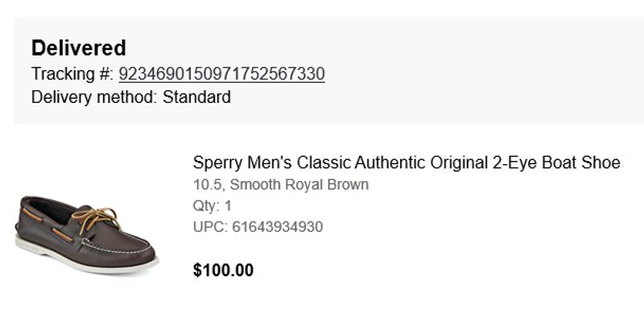The width and height of the screenshot is (644, 333).
Task: Click the "UPC:" label
Action: coord(210,227)
